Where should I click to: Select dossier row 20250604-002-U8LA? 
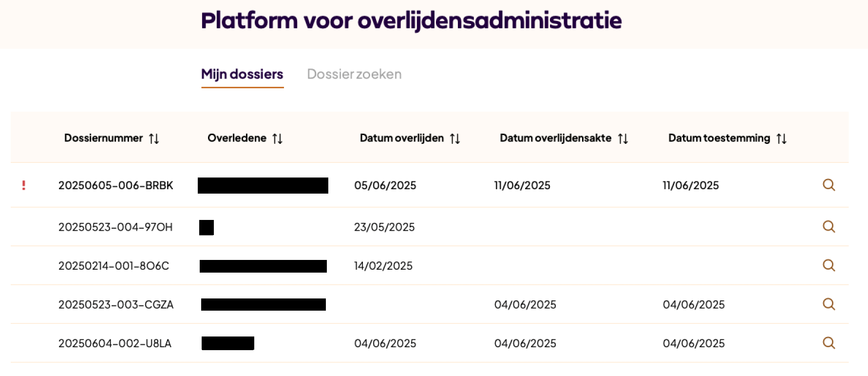[x=115, y=343]
